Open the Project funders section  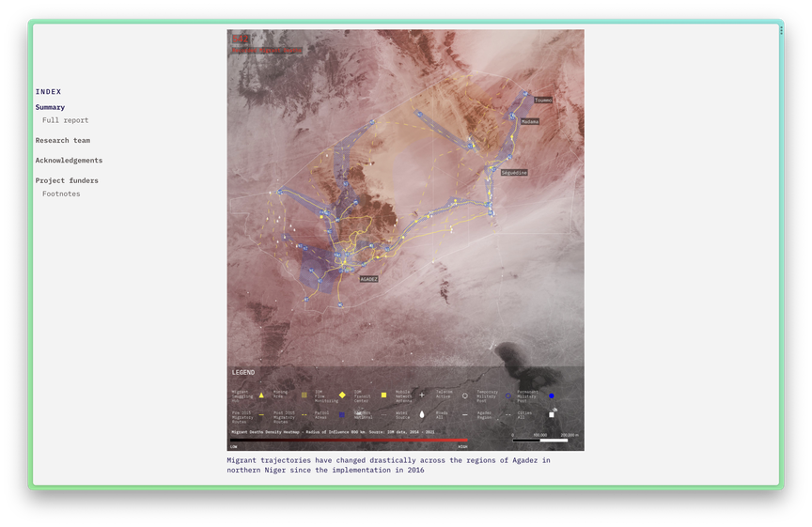pyautogui.click(x=67, y=180)
